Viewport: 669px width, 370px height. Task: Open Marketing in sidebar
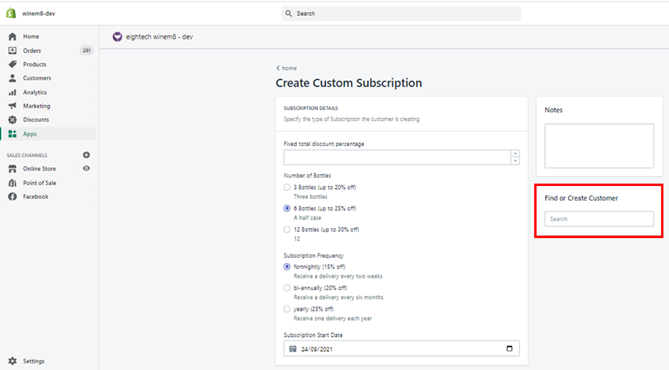tap(36, 106)
